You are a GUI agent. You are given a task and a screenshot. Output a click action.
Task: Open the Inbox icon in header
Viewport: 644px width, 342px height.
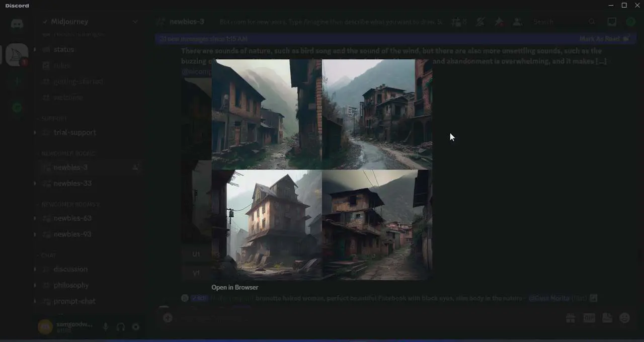coord(612,22)
